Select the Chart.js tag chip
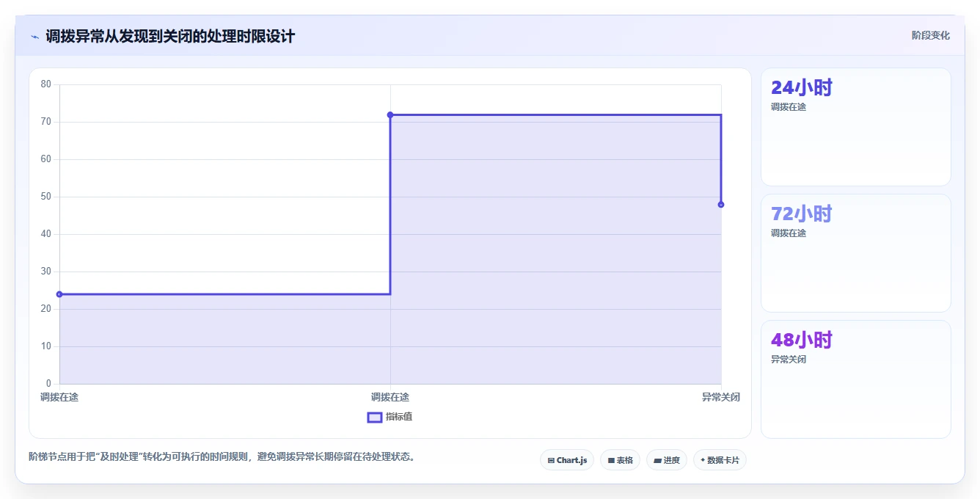The width and height of the screenshot is (980, 499). (567, 460)
